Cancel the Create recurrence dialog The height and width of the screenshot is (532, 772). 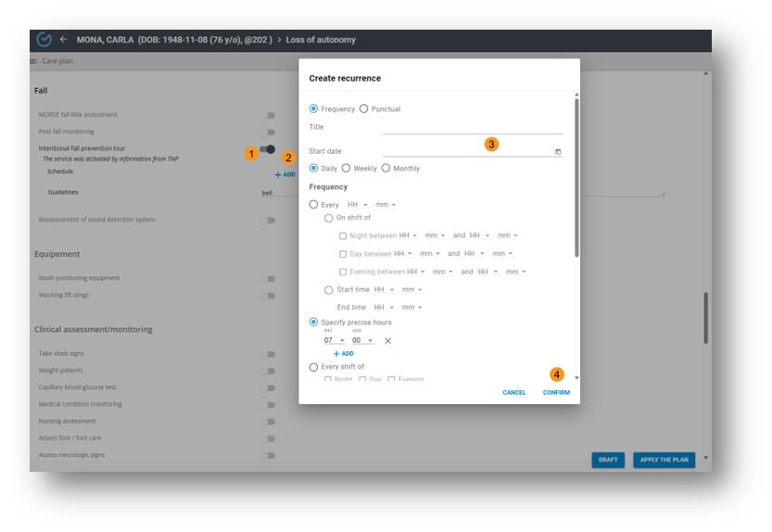[514, 393]
